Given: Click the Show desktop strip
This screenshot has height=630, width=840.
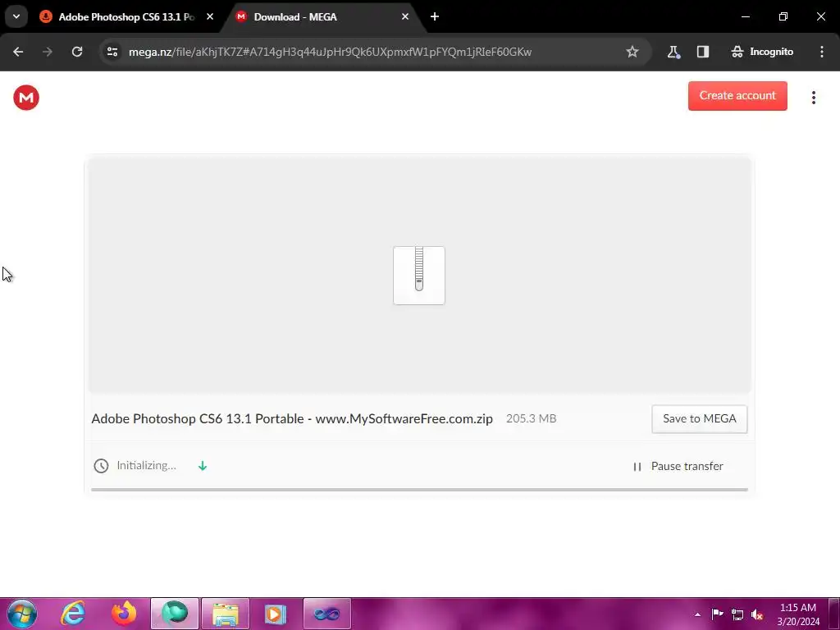Looking at the screenshot, I should coord(834,614).
